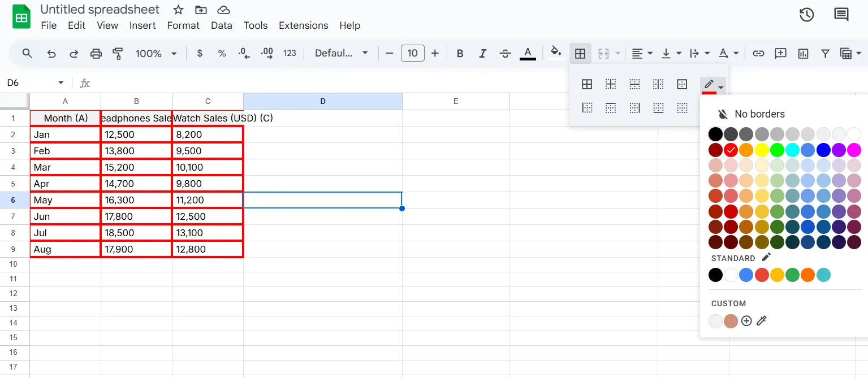Open the Extensions menu
The image size is (868, 378).
tap(303, 25)
